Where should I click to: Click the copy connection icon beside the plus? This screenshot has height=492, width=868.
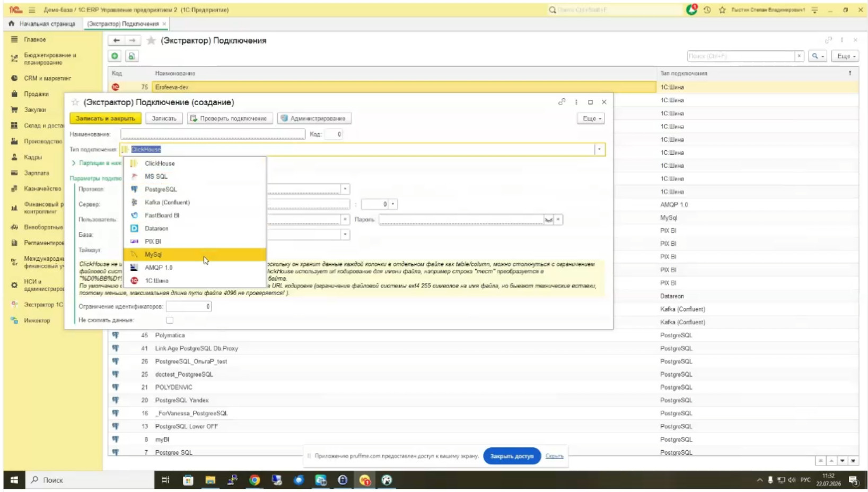point(131,56)
